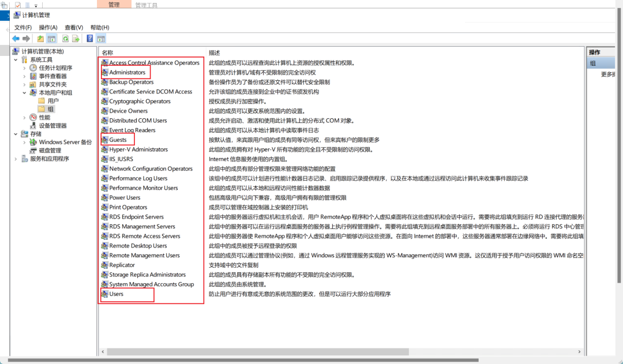Screen dimensions: 623x364
Task: Expand the 性能 tree node
Action: point(24,118)
